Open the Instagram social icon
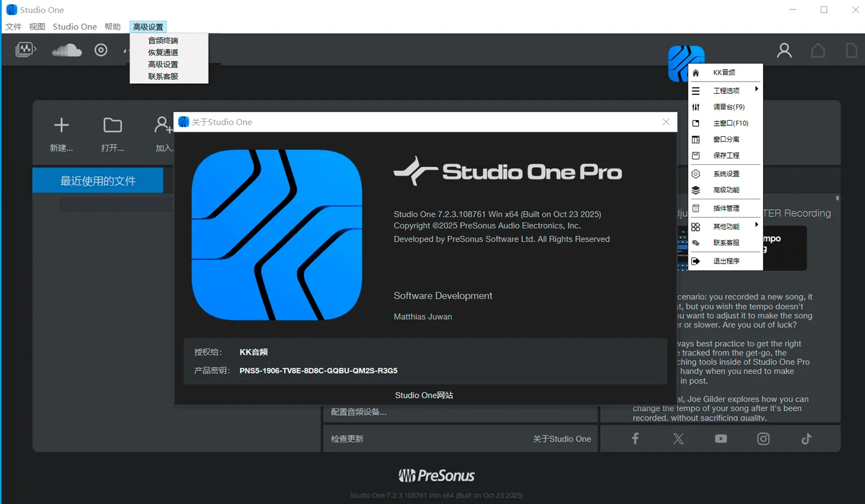Image resolution: width=865 pixels, height=504 pixels. click(x=764, y=439)
